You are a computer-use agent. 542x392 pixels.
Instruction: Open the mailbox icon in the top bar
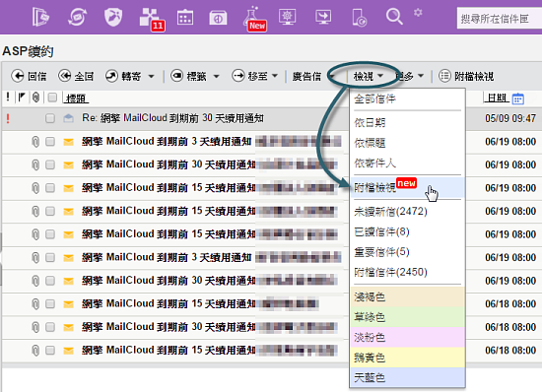40,17
